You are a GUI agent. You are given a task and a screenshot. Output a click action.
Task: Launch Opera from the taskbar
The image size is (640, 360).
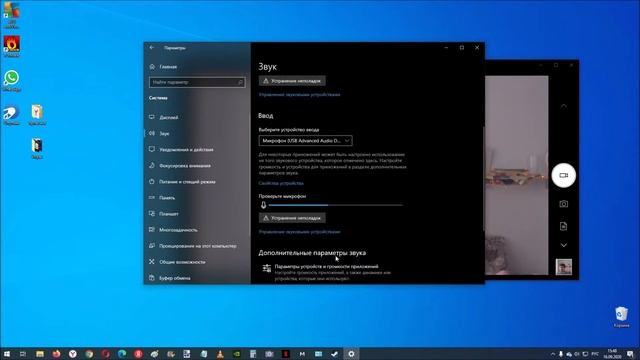click(x=105, y=354)
